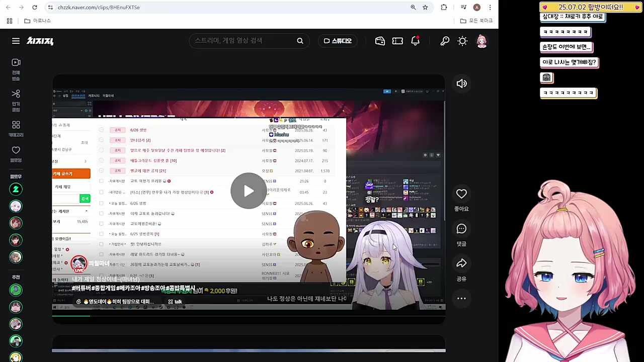Open the 영도데이 히히 팀장으로 대화 live link
Image resolution: width=644 pixels, height=362 pixels.
click(117, 302)
